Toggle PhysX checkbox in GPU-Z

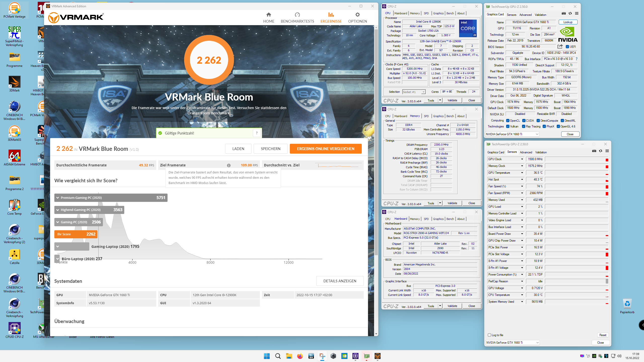click(544, 126)
